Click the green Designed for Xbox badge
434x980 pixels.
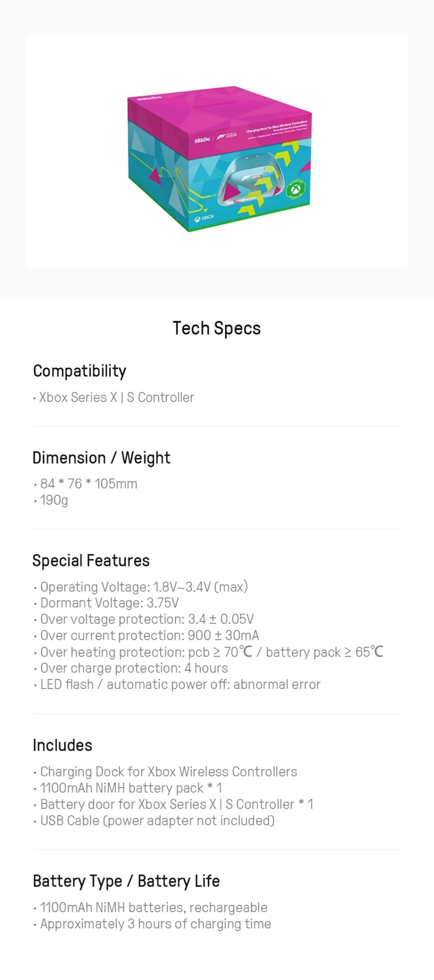pyautogui.click(x=295, y=189)
